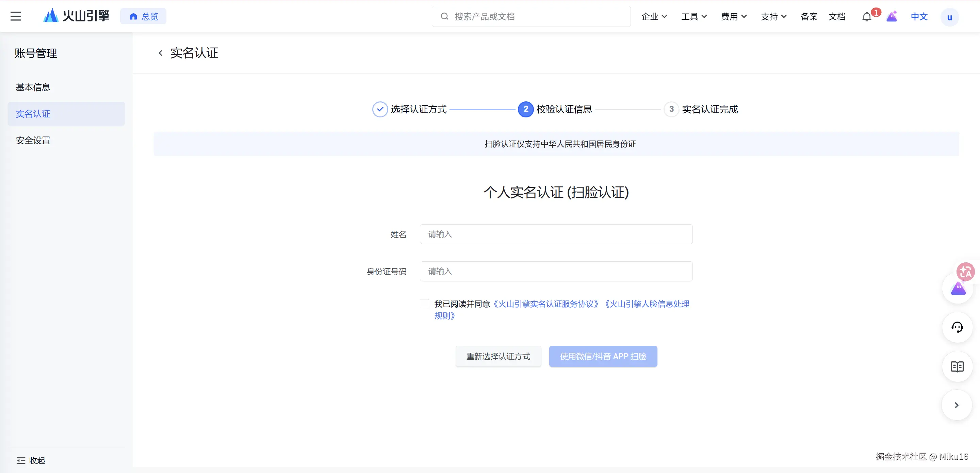Open the customer service headset icon
Screen dimensions: 980x473
957,327
